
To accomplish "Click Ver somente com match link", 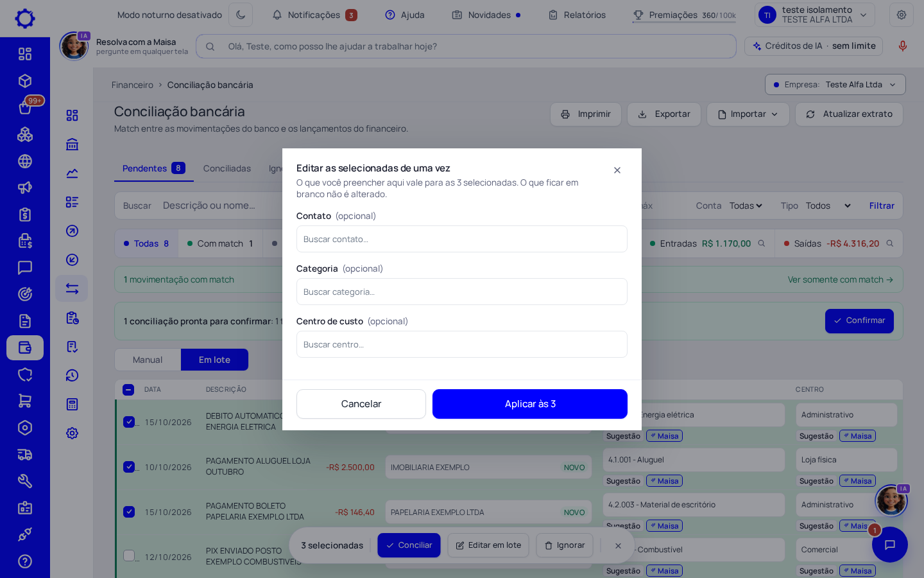I will pyautogui.click(x=841, y=279).
